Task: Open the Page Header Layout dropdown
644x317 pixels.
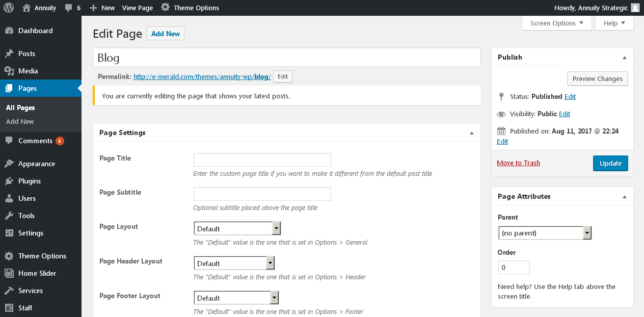Action: (x=234, y=263)
